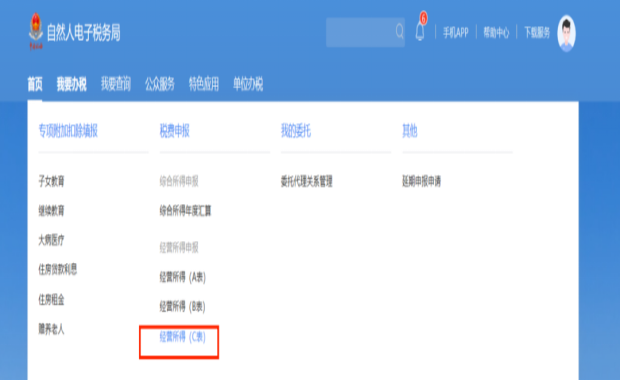This screenshot has height=381, width=620.
Task: Go to the 首页 tab
Action: pyautogui.click(x=35, y=84)
